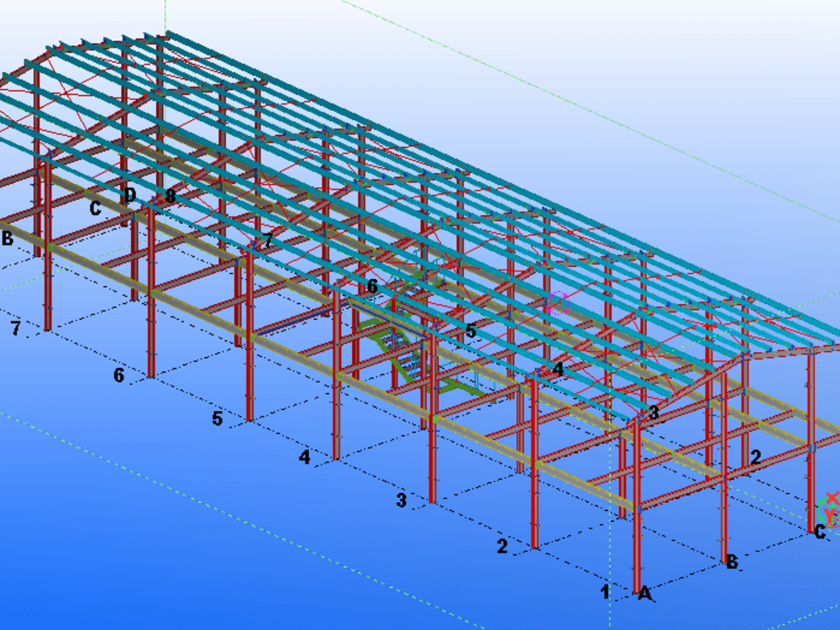Click grid number 7 on the left side
This screenshot has width=840, height=630.
pos(14,328)
